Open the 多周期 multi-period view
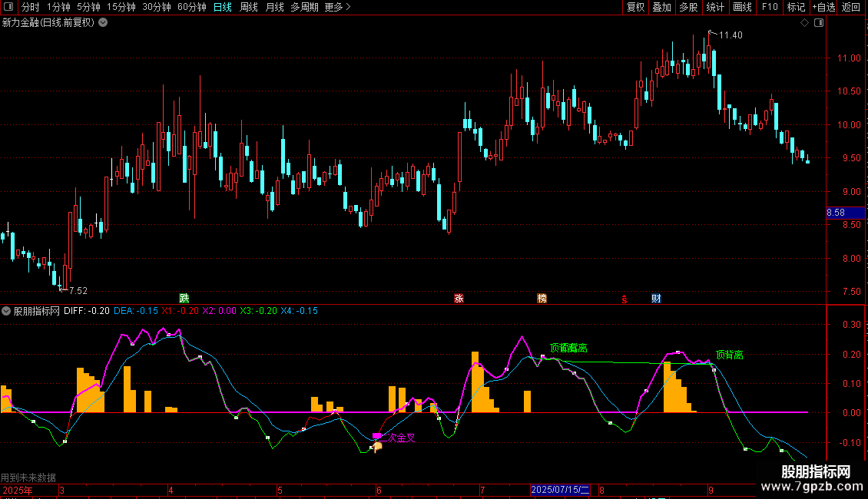 [x=304, y=7]
